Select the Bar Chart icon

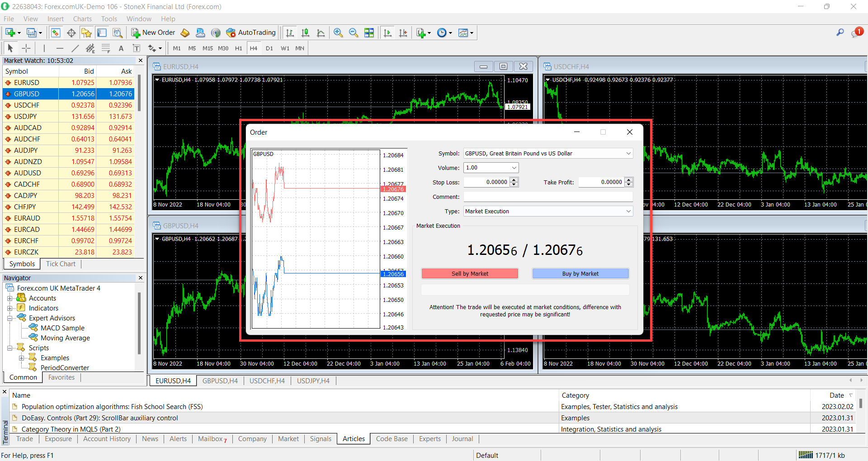pos(290,33)
